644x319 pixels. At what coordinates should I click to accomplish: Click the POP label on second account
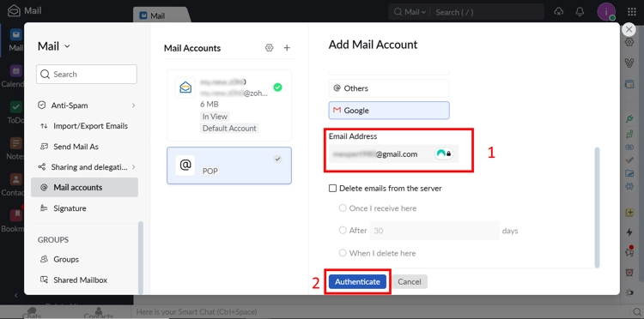[210, 171]
